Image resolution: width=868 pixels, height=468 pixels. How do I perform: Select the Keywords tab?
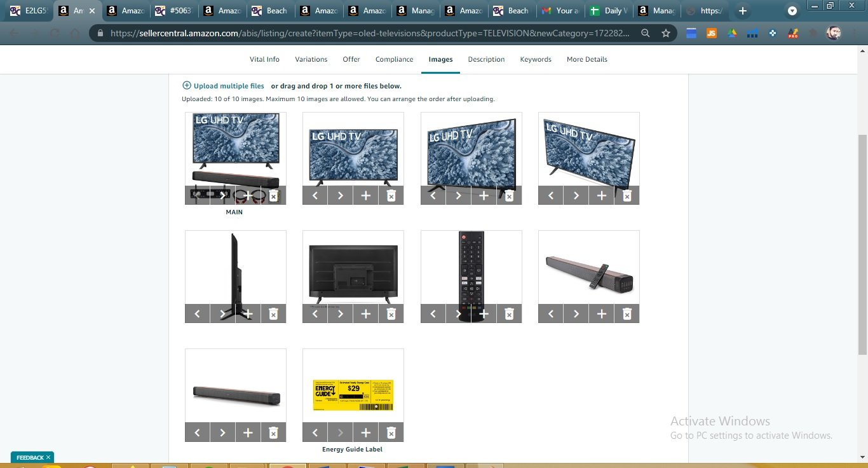[536, 59]
